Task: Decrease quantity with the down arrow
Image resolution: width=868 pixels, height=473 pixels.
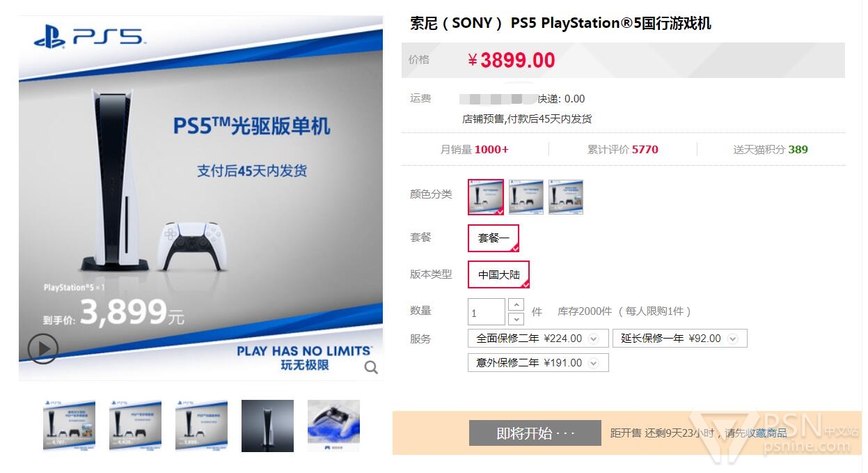Action: [516, 319]
